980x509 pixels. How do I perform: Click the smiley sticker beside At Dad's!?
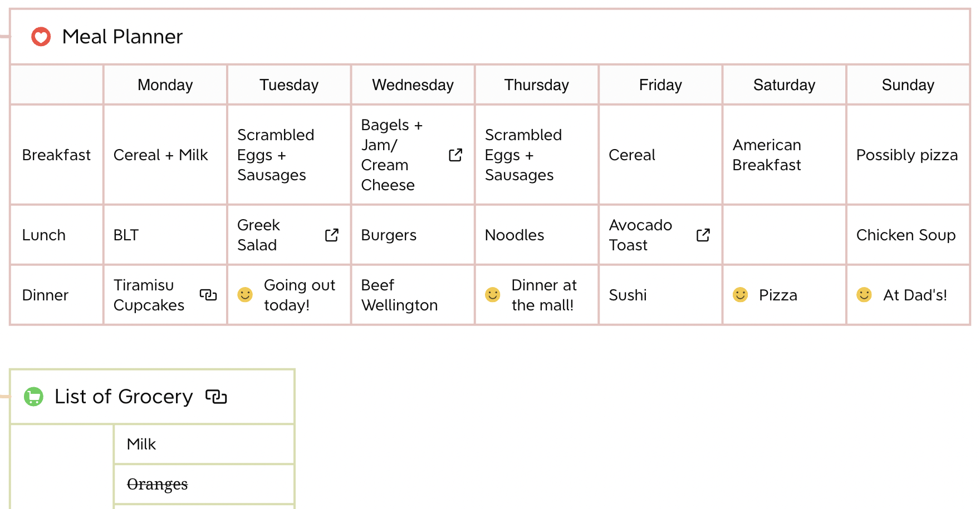point(864,294)
